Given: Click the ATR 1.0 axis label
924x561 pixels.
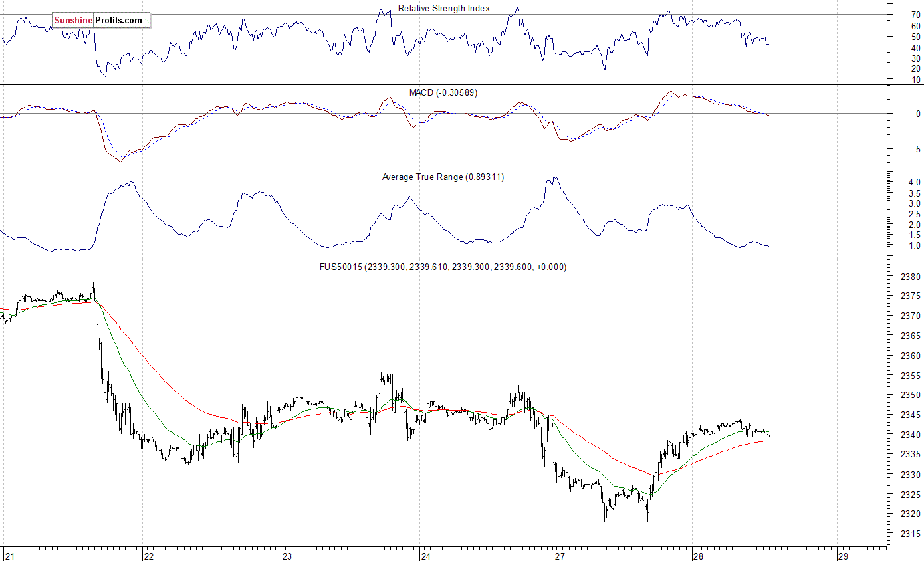Looking at the screenshot, I should click(914, 246).
